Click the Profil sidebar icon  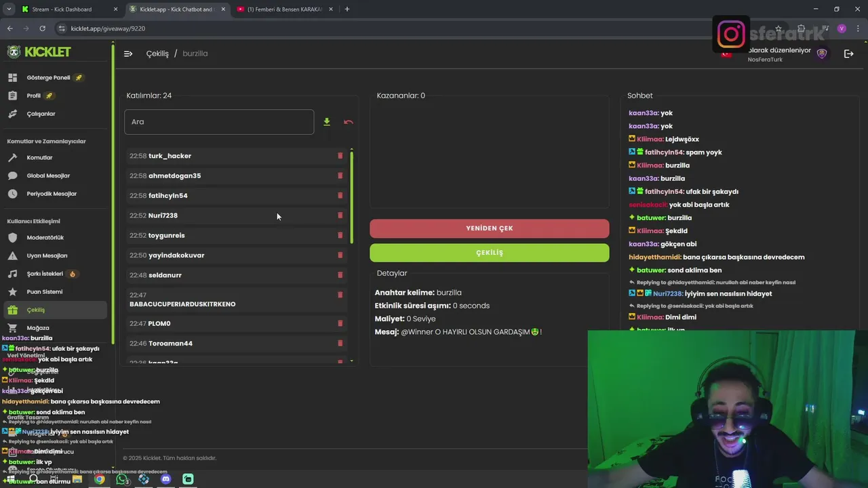(12, 96)
